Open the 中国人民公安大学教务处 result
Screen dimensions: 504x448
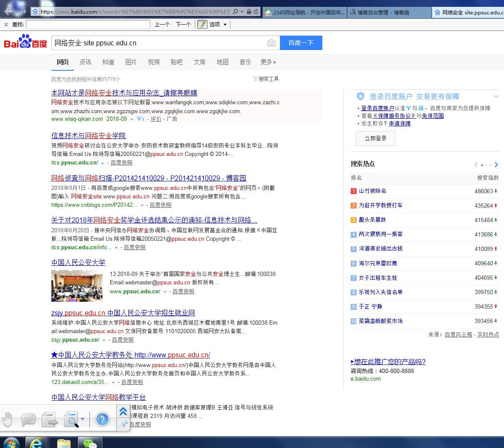click(x=130, y=355)
